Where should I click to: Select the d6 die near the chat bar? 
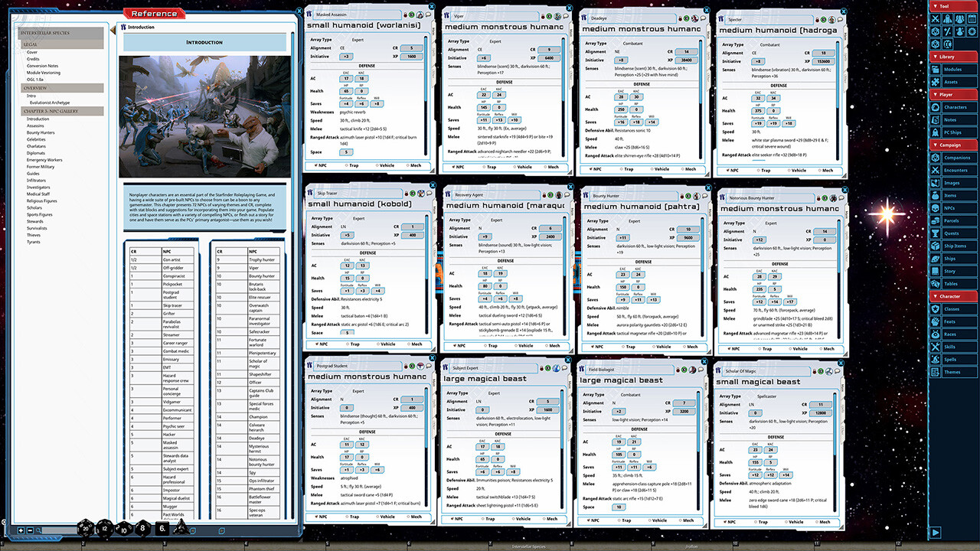(162, 528)
